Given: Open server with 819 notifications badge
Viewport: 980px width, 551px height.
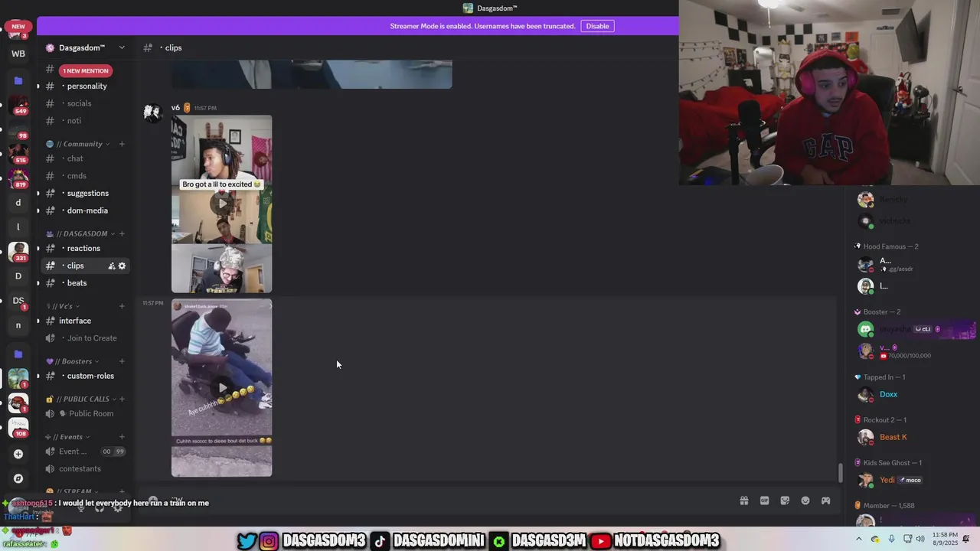Looking at the screenshot, I should [x=18, y=178].
